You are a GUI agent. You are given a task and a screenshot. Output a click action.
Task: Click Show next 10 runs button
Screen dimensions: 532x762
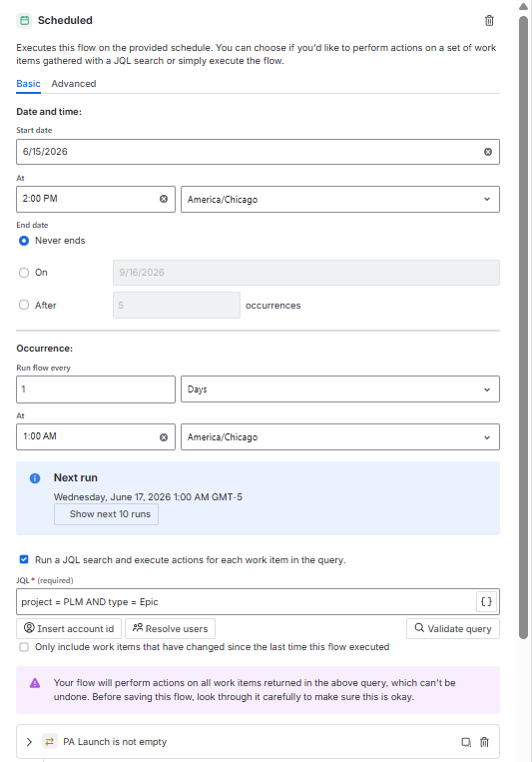[x=106, y=514]
